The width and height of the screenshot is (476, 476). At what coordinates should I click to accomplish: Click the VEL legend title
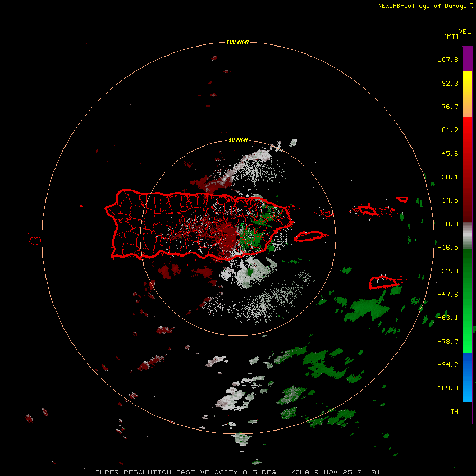465,32
